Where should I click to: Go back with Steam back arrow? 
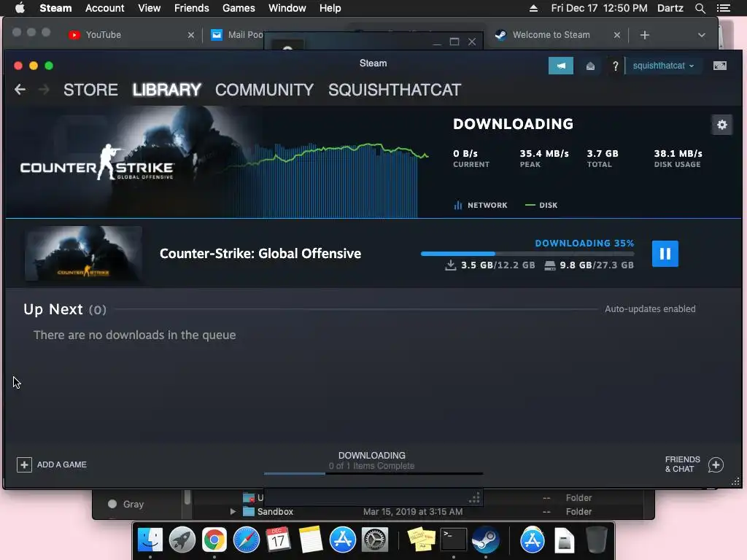(20, 89)
